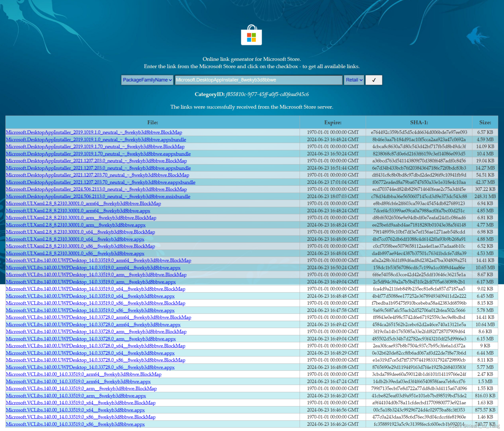
Task: Get VCLibs UWPDesktop 14.0.33519.0 x64 BlockMap
Action: (x=96, y=289)
